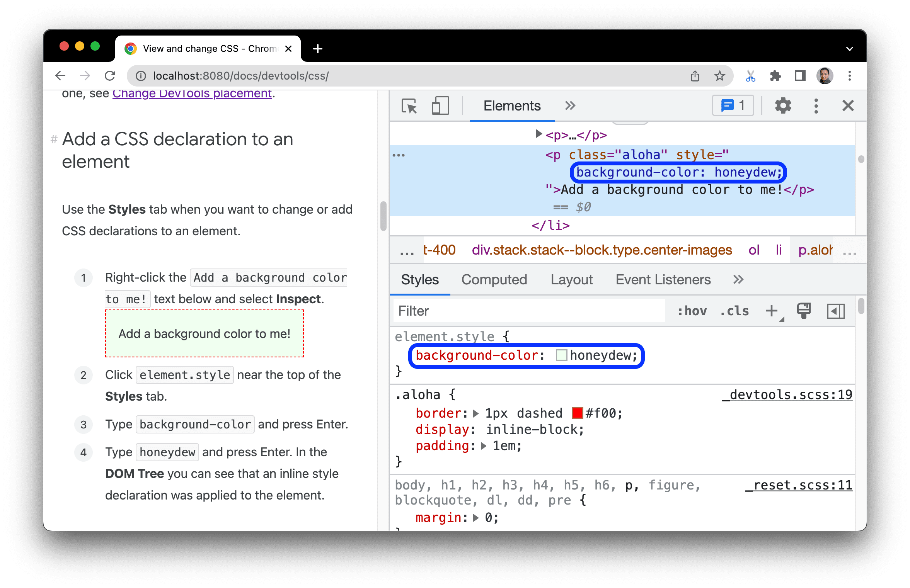The height and width of the screenshot is (588, 910).
Task: Click the DevTools close X button
Action: [848, 105]
